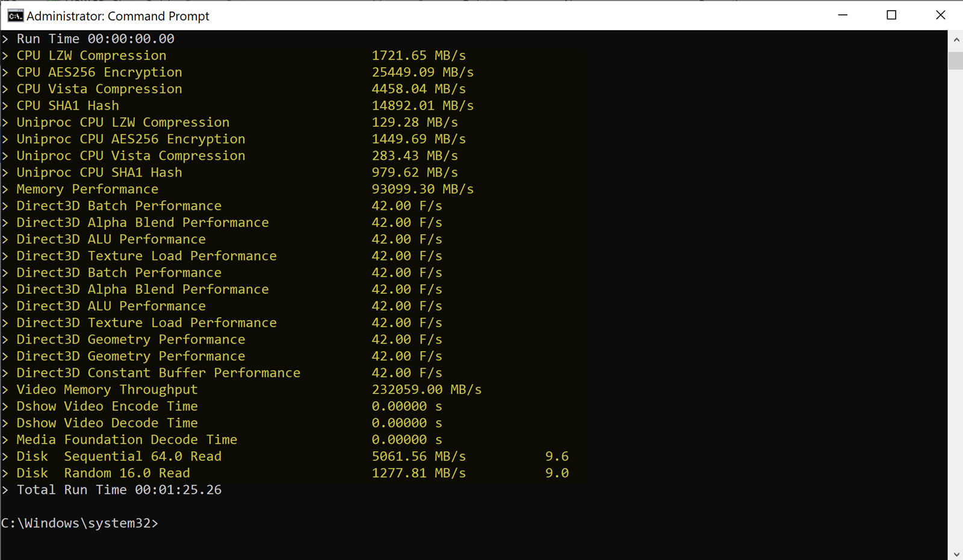Click 'Disk Random 16.0 Read' text
Image resolution: width=963 pixels, height=560 pixels.
click(104, 473)
